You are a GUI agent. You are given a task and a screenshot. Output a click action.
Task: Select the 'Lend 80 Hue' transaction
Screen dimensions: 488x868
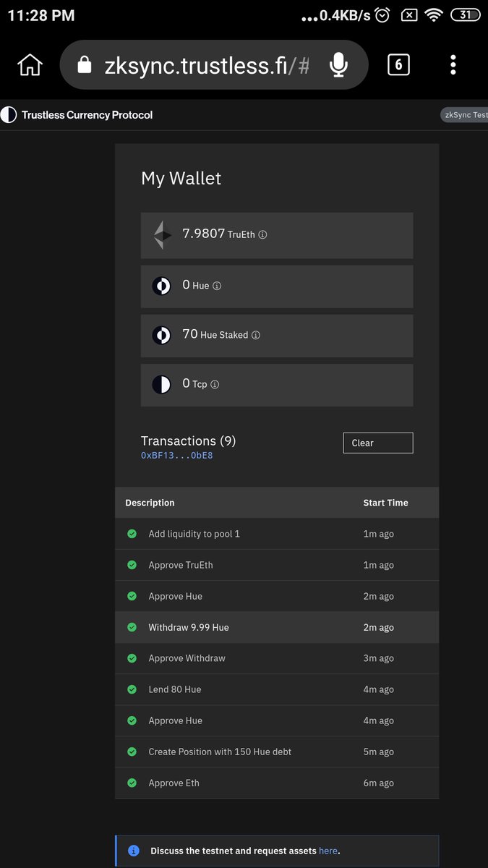point(277,689)
